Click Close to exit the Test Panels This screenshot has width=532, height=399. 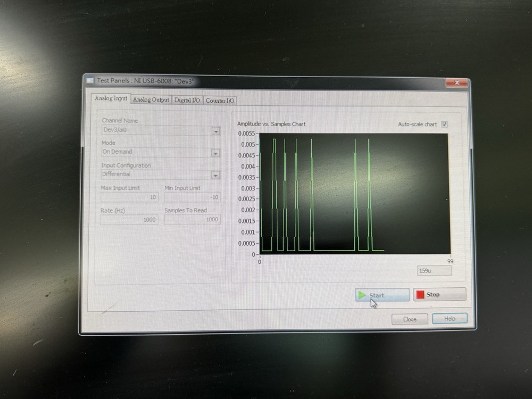tap(409, 319)
